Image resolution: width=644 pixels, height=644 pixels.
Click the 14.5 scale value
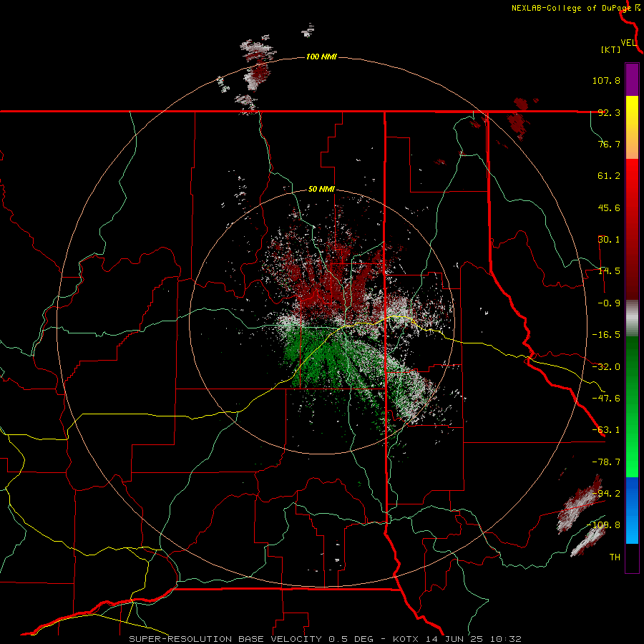(x=609, y=271)
